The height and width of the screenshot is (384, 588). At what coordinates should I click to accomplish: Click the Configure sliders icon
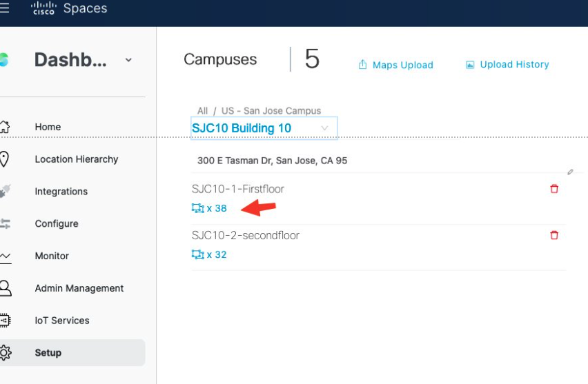5,223
